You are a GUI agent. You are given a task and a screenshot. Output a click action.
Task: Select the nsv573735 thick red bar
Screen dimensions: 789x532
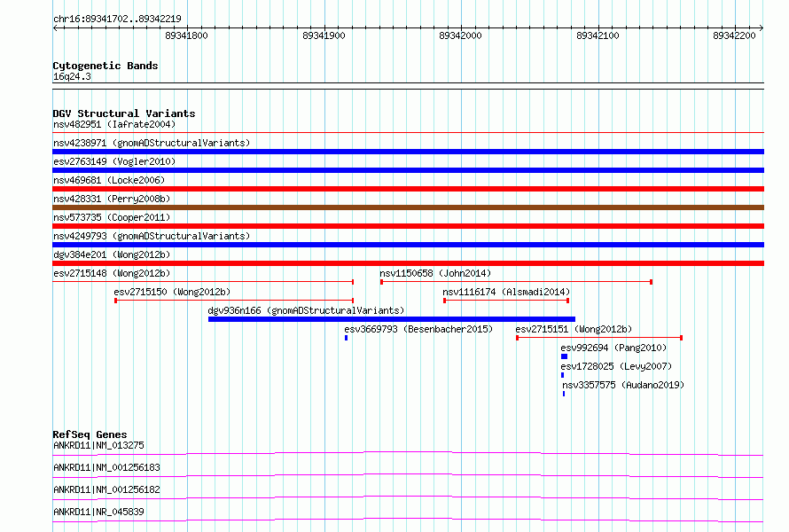(408, 226)
